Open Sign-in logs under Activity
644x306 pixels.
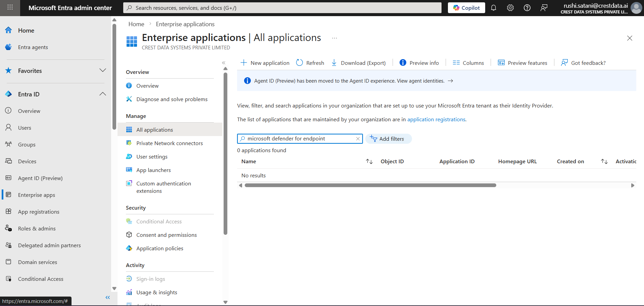coord(151,279)
